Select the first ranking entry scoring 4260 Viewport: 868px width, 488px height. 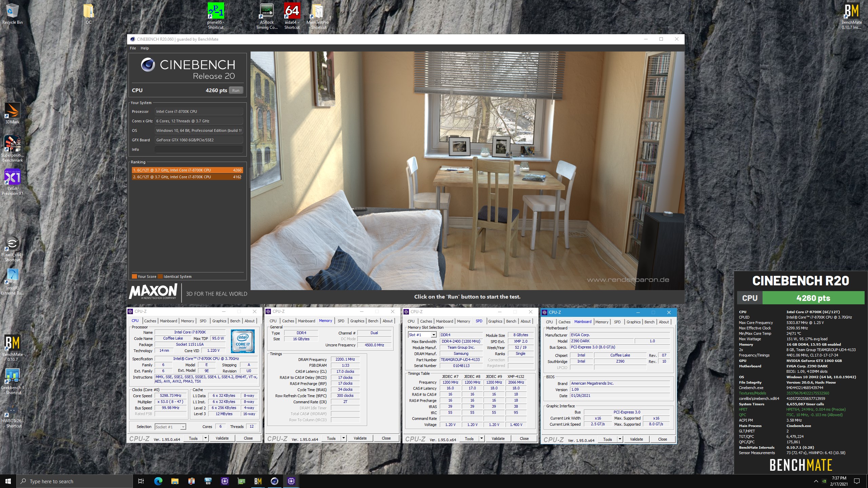(187, 170)
